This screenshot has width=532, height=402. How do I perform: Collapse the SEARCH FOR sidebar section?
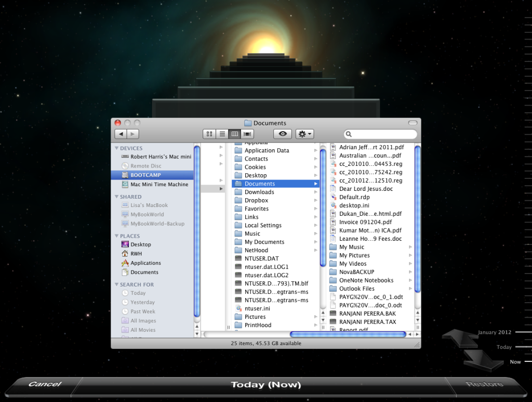pyautogui.click(x=117, y=284)
